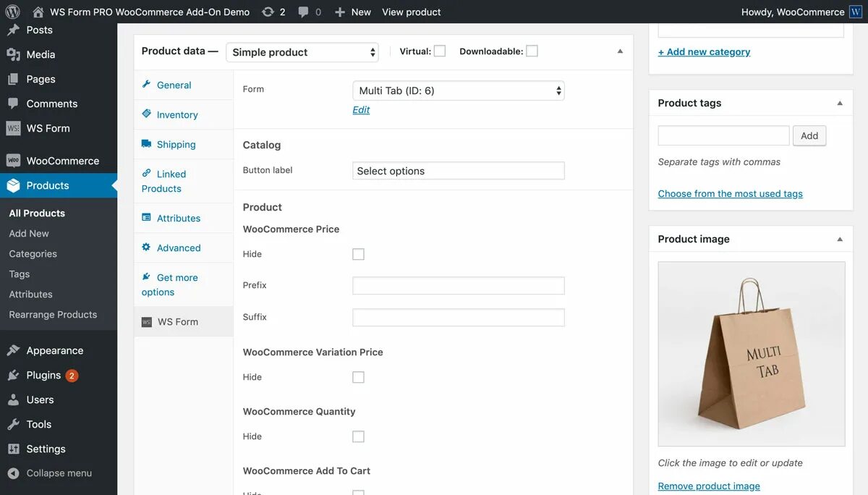
Task: Click the Add new category link
Action: coord(704,51)
